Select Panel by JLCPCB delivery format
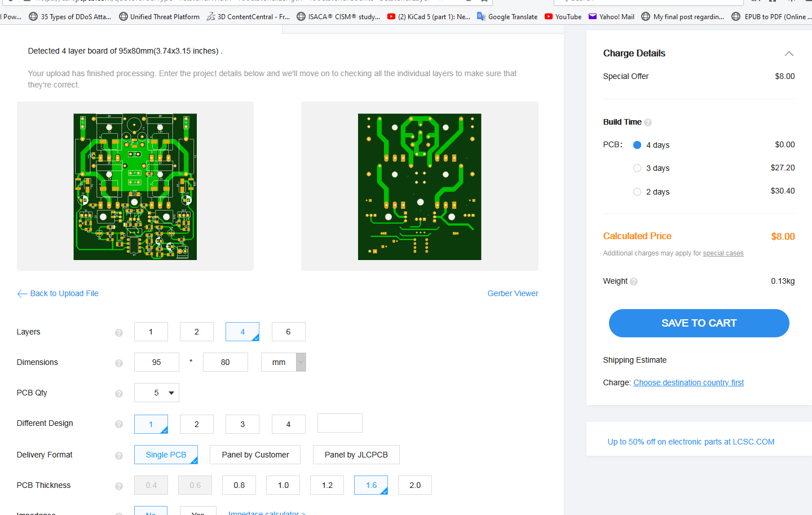This screenshot has width=812, height=515. point(356,455)
